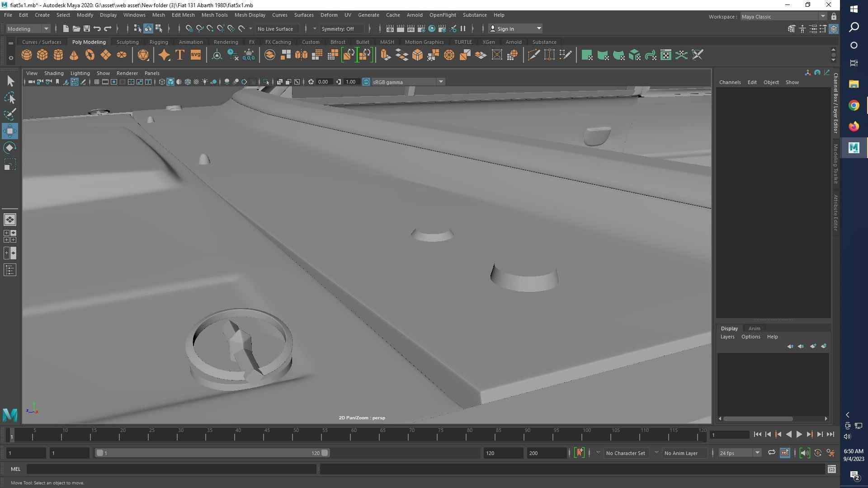Click the polygon Type tool icon

pos(180,55)
